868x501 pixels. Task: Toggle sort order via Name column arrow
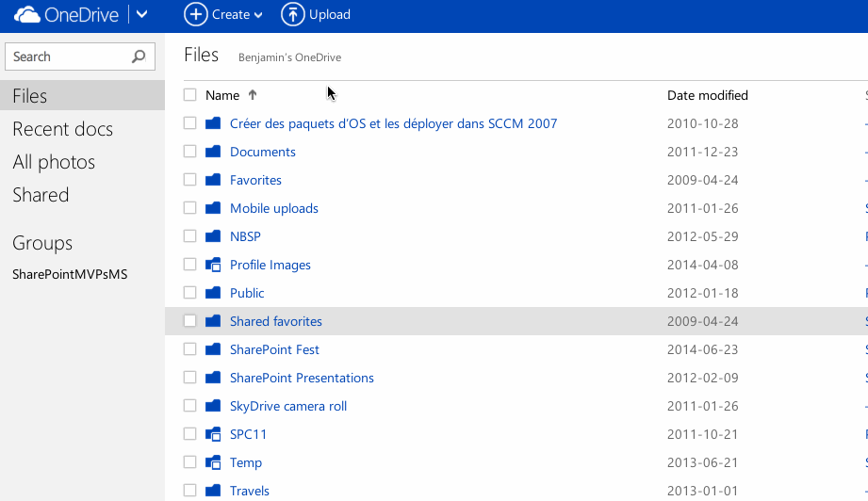click(x=253, y=95)
